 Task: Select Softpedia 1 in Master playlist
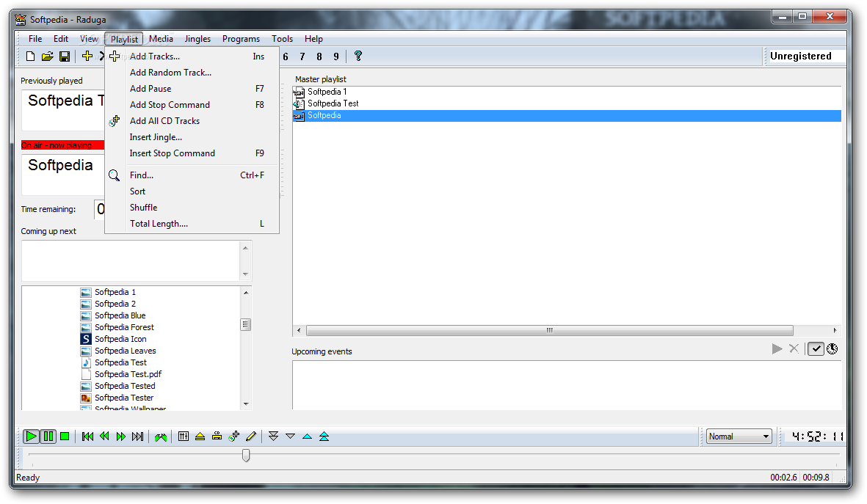[327, 92]
